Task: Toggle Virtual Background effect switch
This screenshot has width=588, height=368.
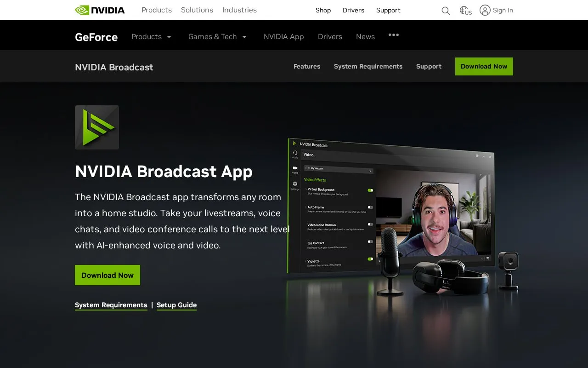Action: (x=370, y=190)
